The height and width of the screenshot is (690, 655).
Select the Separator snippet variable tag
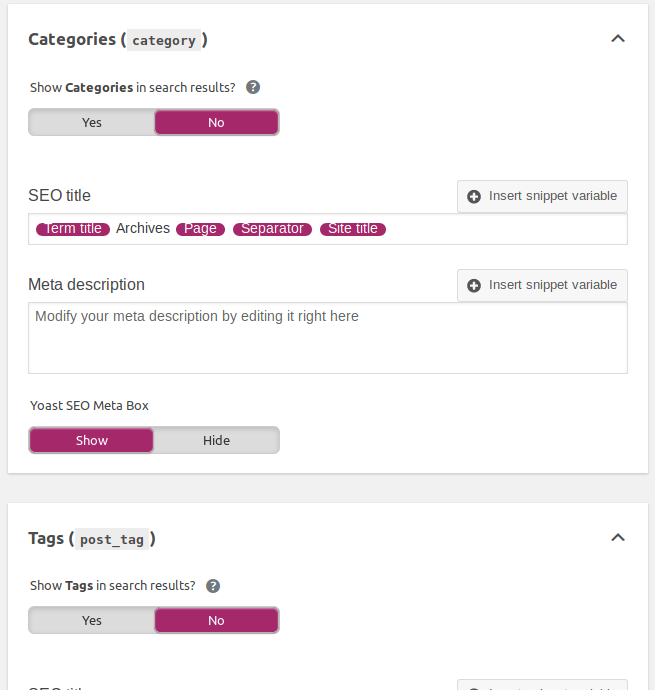272,229
